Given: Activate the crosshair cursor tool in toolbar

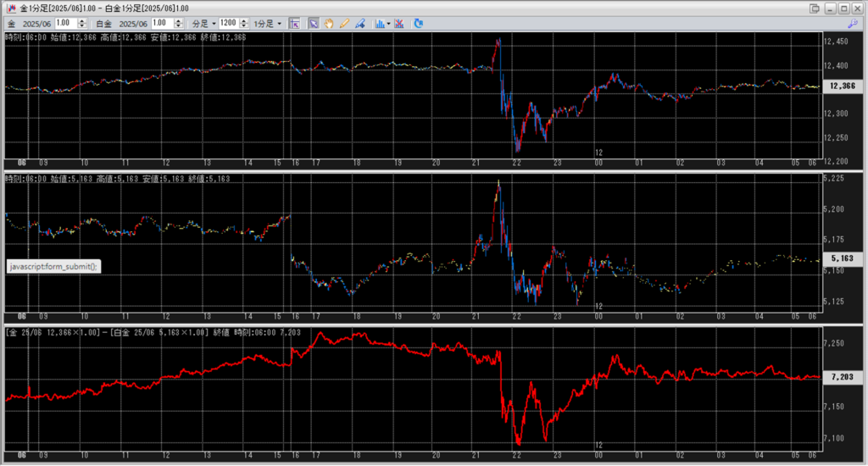Looking at the screenshot, I should [x=295, y=23].
